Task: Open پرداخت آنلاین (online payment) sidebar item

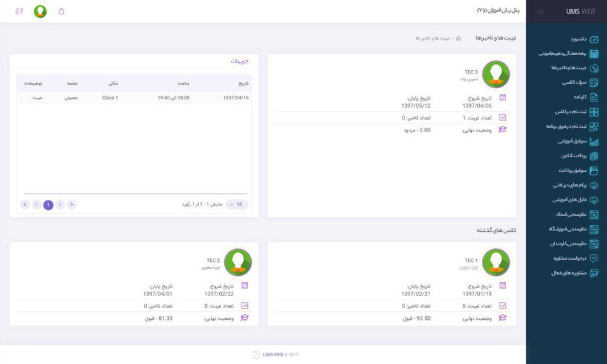Action: 580,156
